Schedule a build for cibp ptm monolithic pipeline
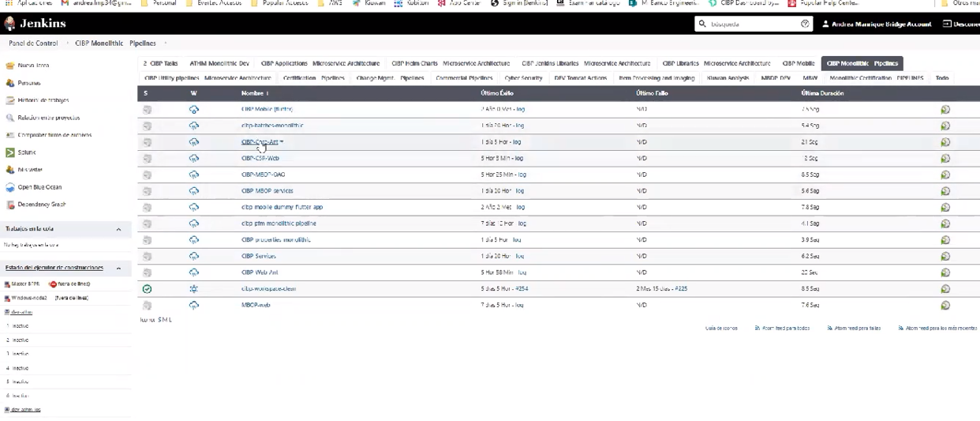Screen dimensions: 980x421 (x=945, y=224)
